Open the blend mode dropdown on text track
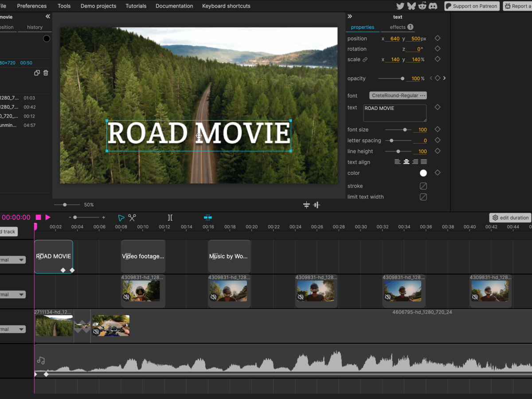532x399 pixels. point(12,260)
